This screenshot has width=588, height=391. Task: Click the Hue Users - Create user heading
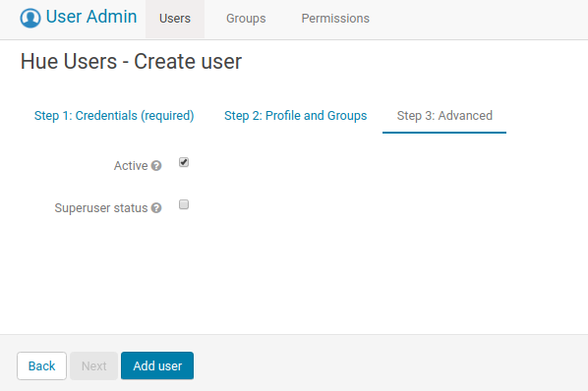tap(131, 62)
